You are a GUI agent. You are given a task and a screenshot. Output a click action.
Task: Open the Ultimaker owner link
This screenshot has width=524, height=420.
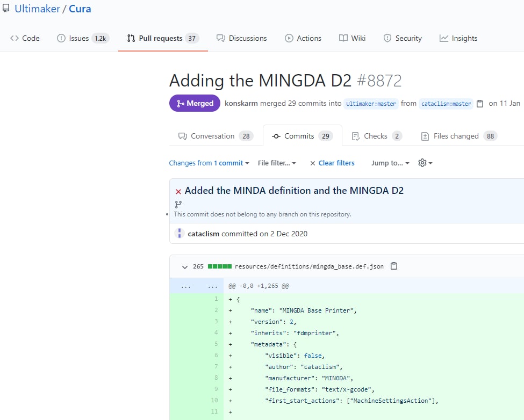pyautogui.click(x=37, y=9)
